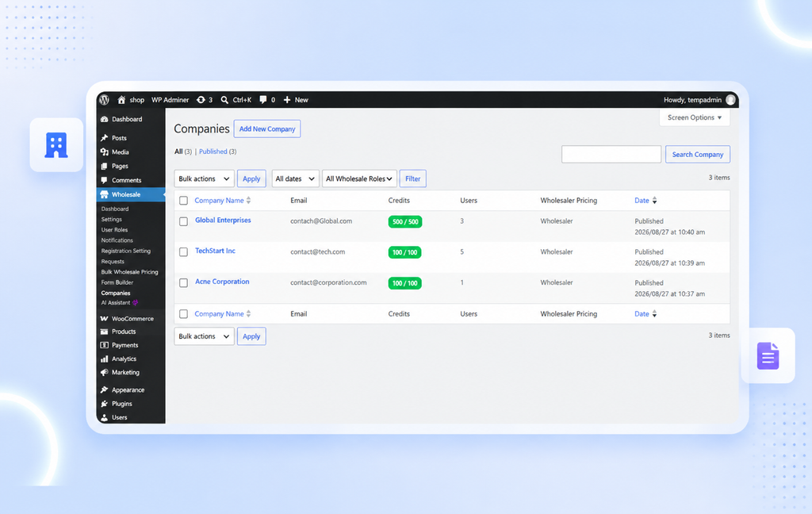Select all rows via the header checkbox
The height and width of the screenshot is (514, 812).
tap(183, 201)
